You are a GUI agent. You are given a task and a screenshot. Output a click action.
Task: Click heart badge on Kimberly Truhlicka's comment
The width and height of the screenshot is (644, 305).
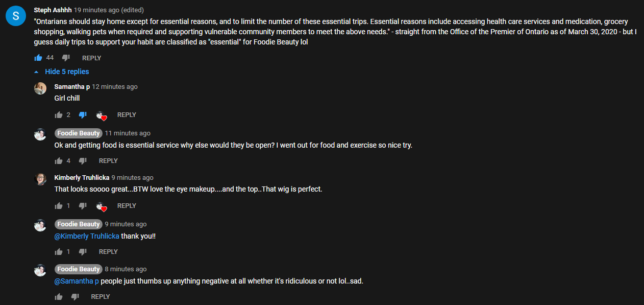(x=102, y=206)
